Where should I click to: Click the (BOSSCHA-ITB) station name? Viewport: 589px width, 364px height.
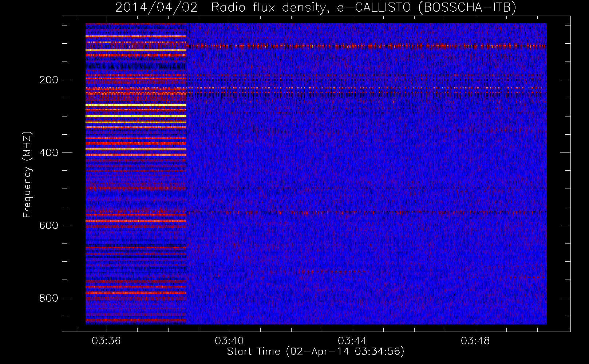[467, 8]
